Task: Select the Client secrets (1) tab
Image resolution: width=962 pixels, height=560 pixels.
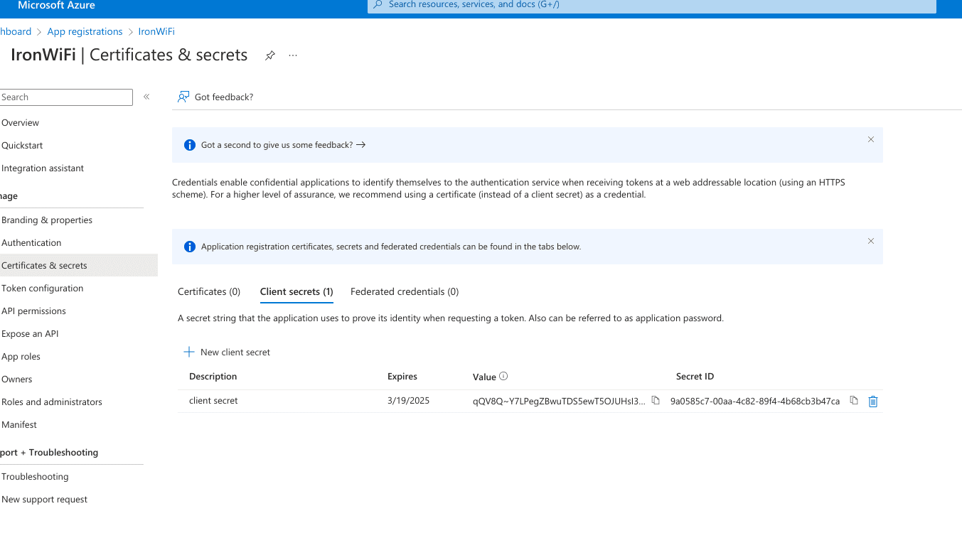Action: 296,291
